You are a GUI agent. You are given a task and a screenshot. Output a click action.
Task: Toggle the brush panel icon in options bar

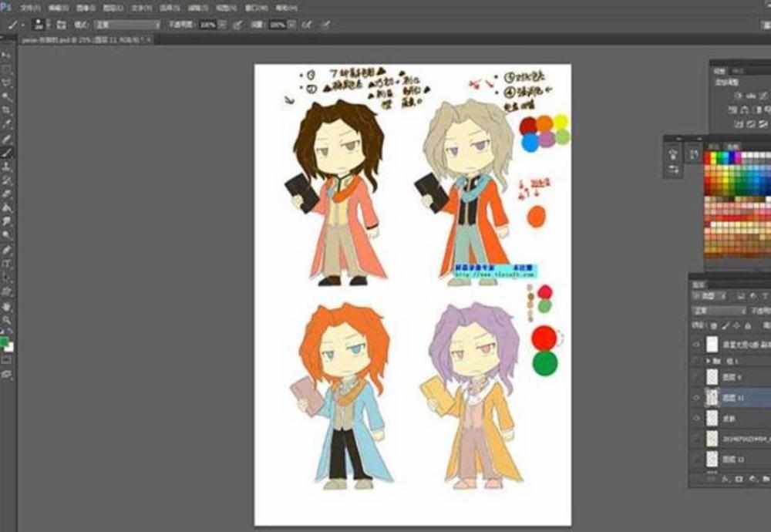click(60, 25)
